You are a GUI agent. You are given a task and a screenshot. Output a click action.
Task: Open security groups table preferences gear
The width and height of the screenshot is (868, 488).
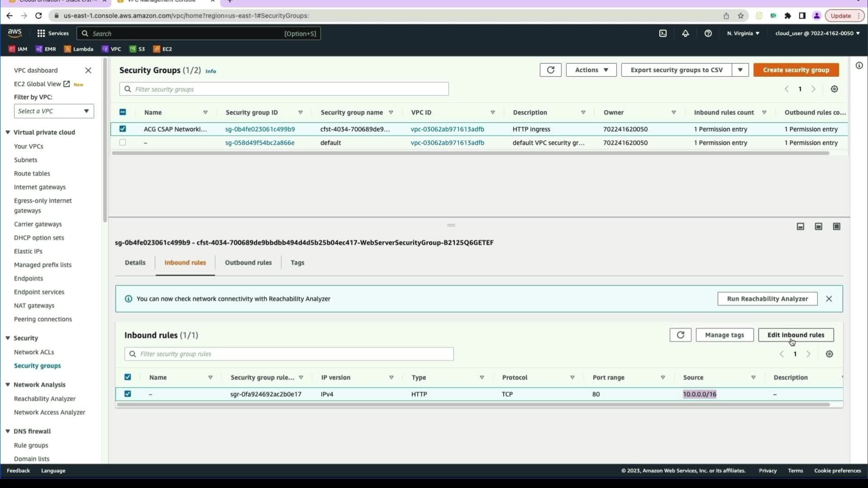tap(834, 89)
